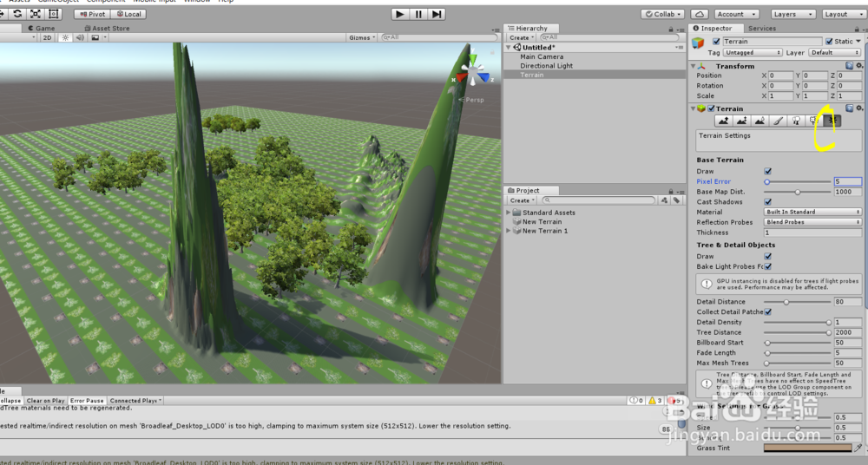Screen dimensions: 868x465
Task: Toggle console warning count icon
Action: point(654,400)
